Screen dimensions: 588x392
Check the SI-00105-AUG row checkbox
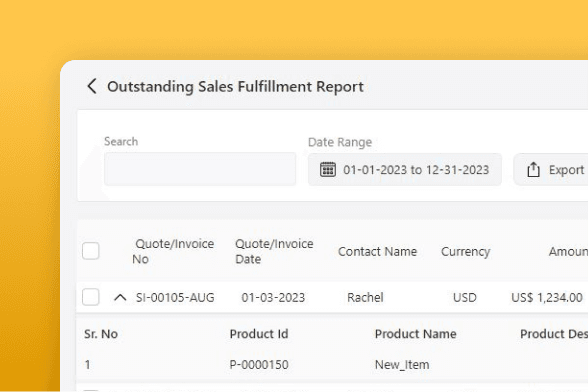click(x=91, y=297)
